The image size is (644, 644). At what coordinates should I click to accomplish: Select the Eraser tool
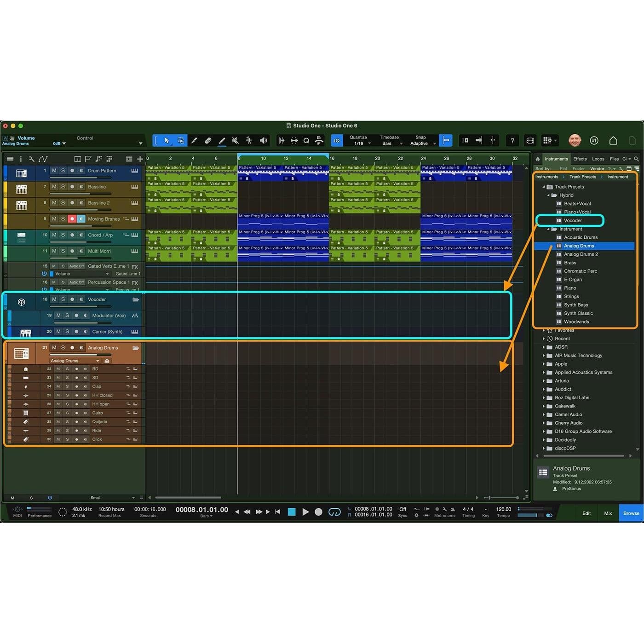[208, 140]
